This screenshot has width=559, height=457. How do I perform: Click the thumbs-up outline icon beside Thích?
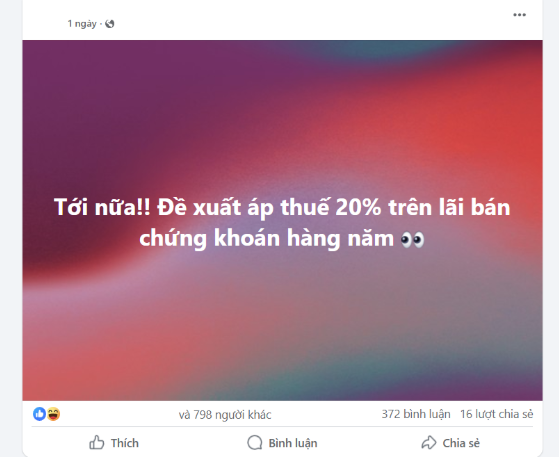pos(97,442)
